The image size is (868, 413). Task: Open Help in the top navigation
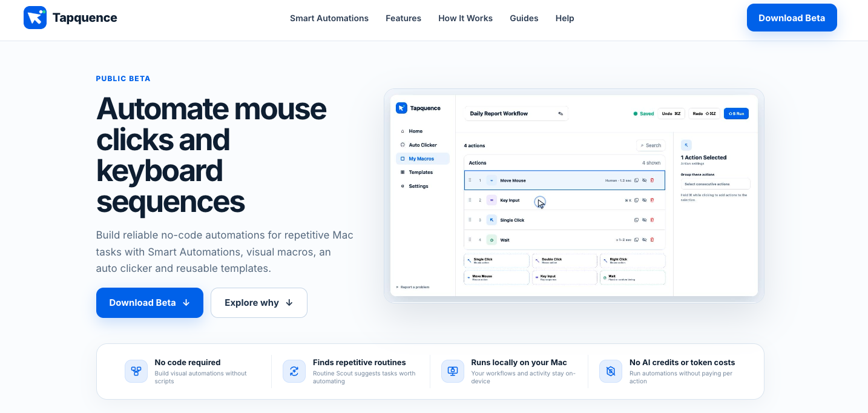coord(565,18)
